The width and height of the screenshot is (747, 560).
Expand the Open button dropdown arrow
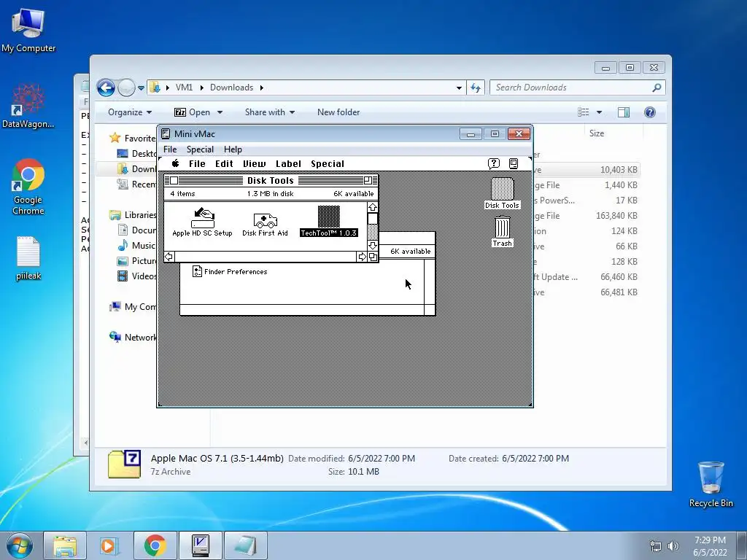point(220,112)
